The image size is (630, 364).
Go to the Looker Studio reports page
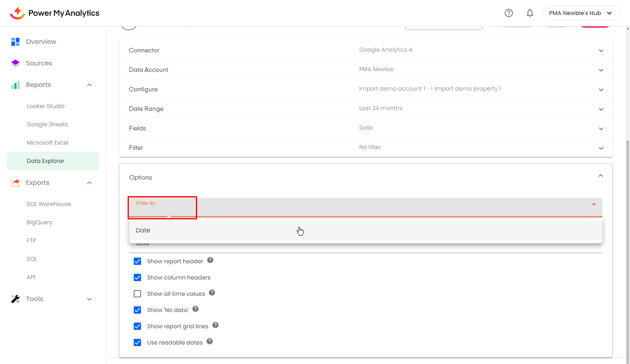pos(46,106)
